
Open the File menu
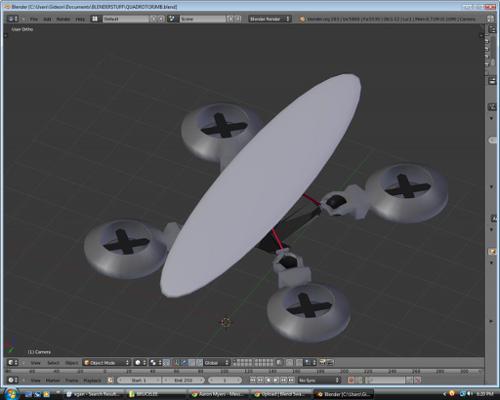34,19
